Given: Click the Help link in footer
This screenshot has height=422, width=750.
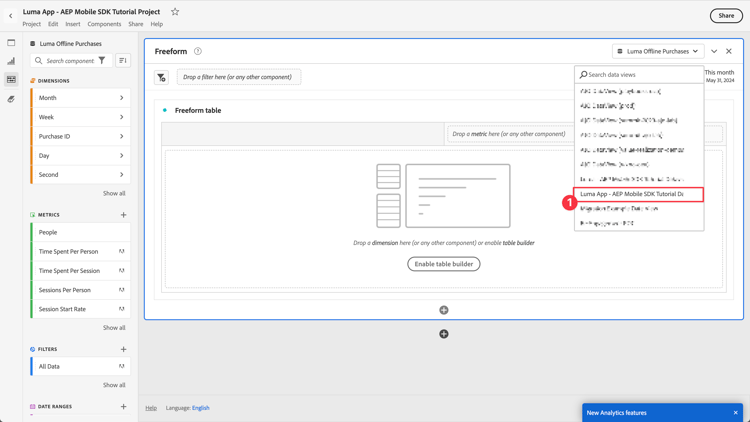Looking at the screenshot, I should [x=151, y=408].
